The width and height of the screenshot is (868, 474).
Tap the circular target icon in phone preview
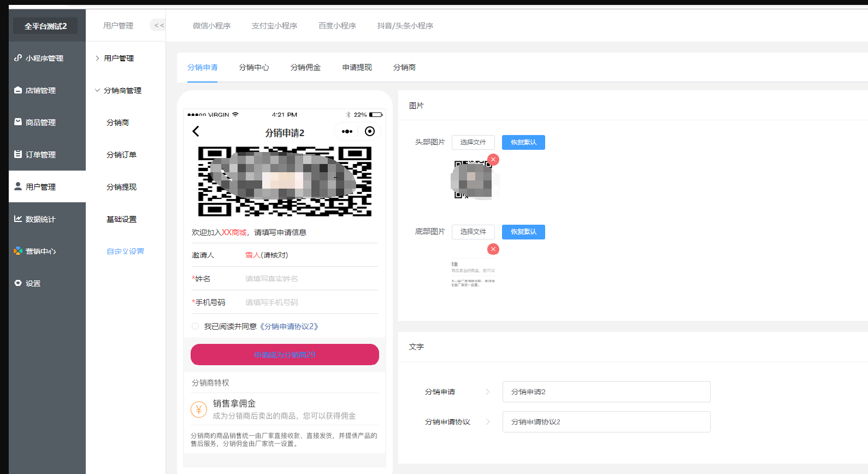(x=370, y=131)
